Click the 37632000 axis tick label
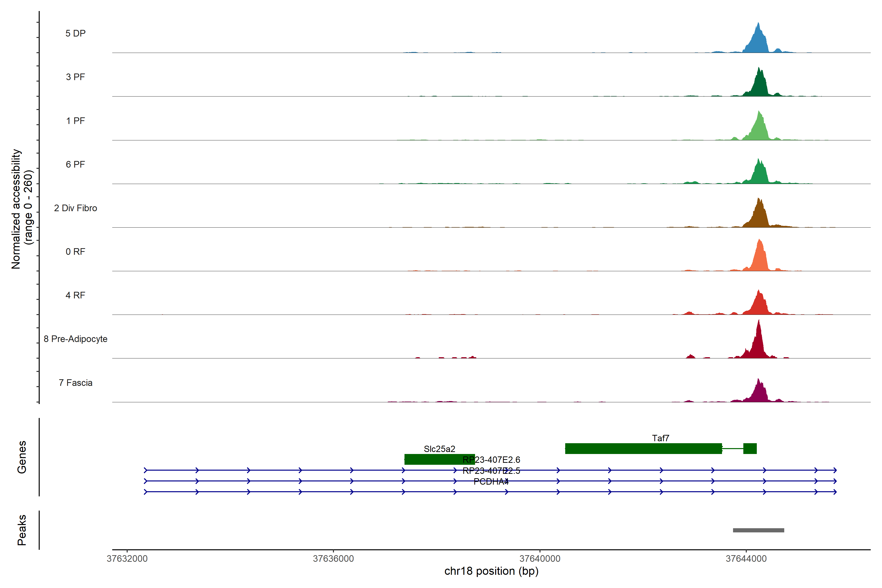 click(127, 559)
